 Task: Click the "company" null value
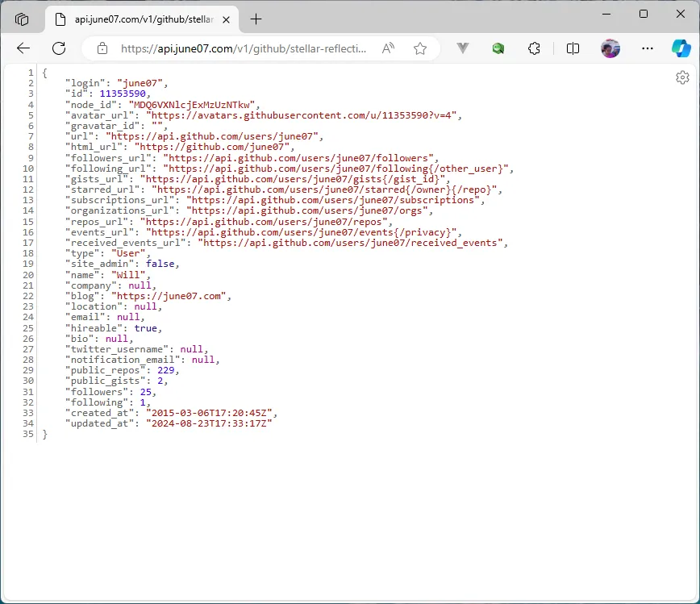point(140,285)
